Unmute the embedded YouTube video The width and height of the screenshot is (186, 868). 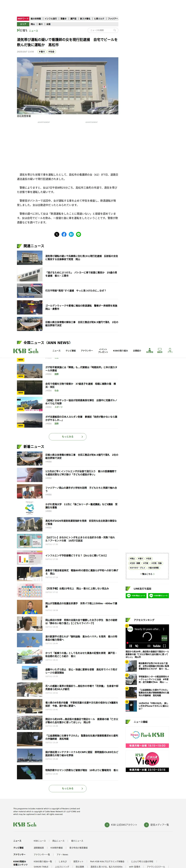[x=137, y=646]
